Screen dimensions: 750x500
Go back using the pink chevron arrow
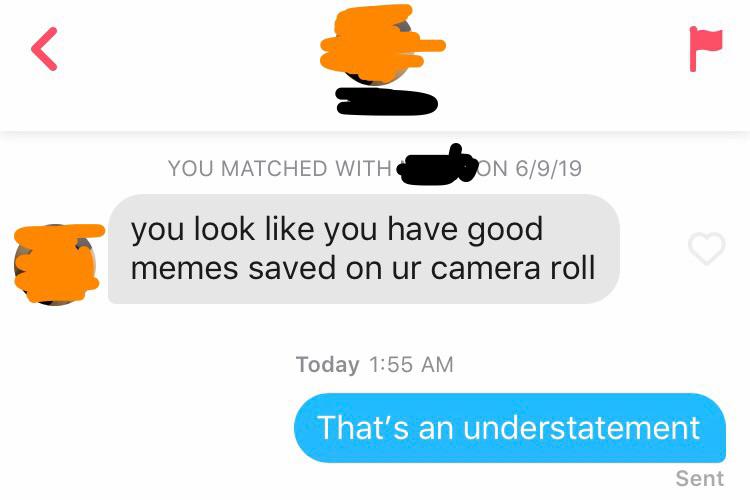pos(44,49)
